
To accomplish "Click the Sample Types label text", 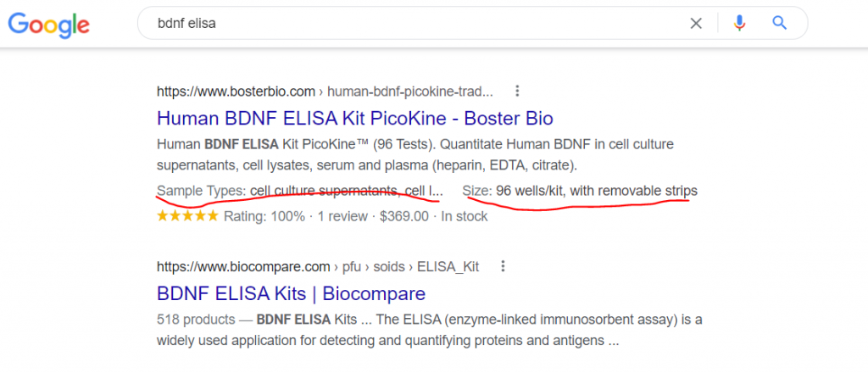I will point(202,192).
